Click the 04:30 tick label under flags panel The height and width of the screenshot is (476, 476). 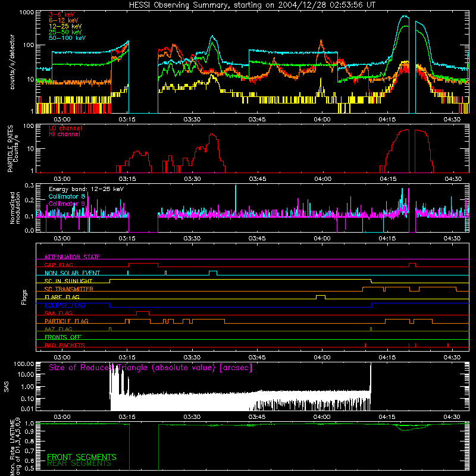tap(452, 358)
